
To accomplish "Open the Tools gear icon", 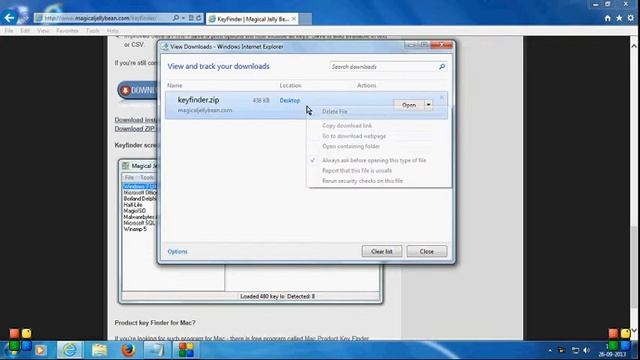I will [631, 18].
